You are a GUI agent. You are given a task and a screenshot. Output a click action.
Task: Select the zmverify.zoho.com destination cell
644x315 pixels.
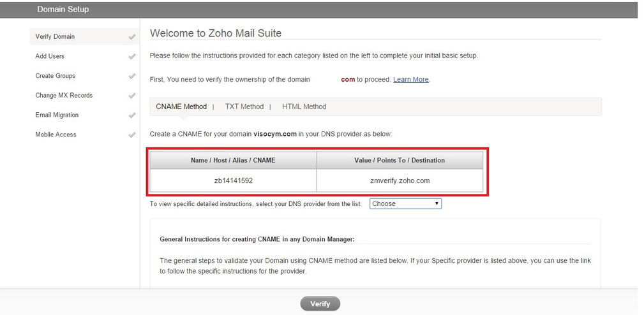click(400, 180)
